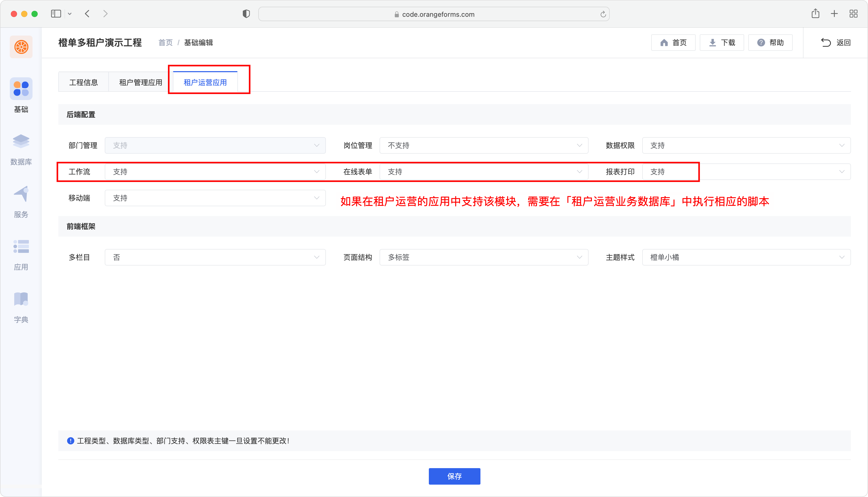This screenshot has height=497, width=868.
Task: Open the 多栏目 dropdown
Action: (215, 257)
